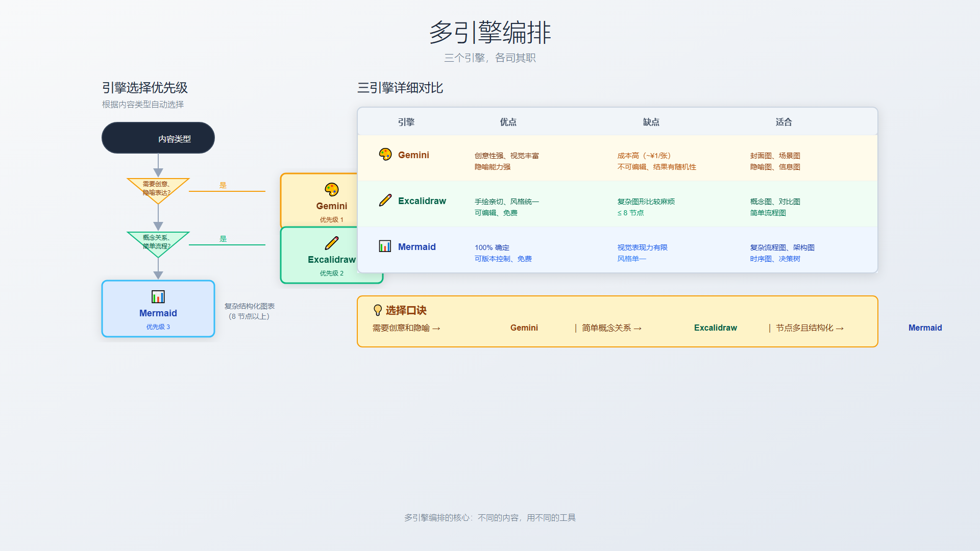Click the 缺点 column header
The image size is (980, 551).
click(x=651, y=122)
